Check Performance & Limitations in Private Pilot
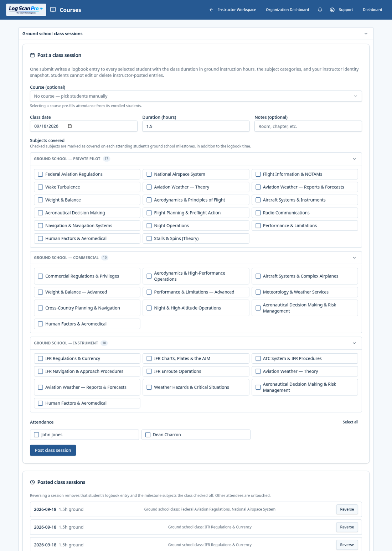The image size is (392, 551). point(258,225)
